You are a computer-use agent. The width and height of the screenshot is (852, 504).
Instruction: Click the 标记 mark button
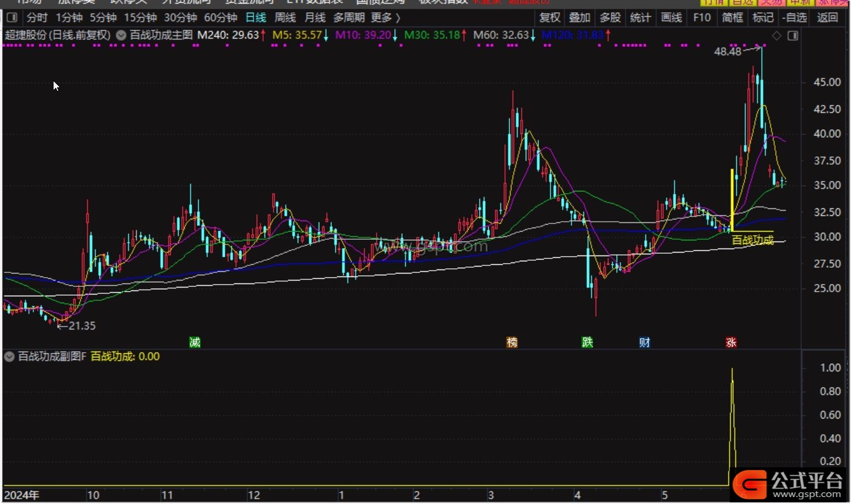[x=763, y=17]
